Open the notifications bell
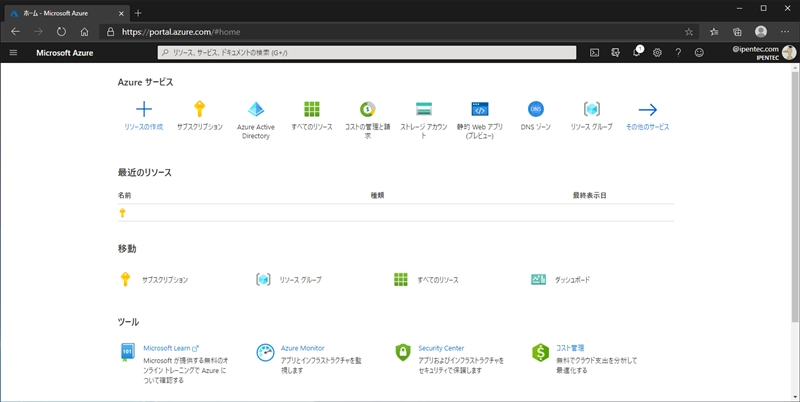Image resolution: width=800 pixels, height=402 pixels. tap(636, 52)
